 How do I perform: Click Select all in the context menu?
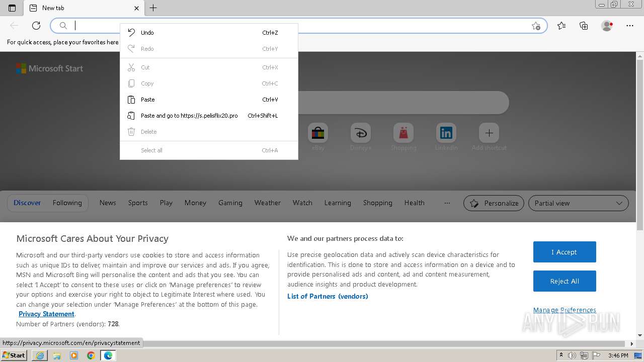(209, 150)
